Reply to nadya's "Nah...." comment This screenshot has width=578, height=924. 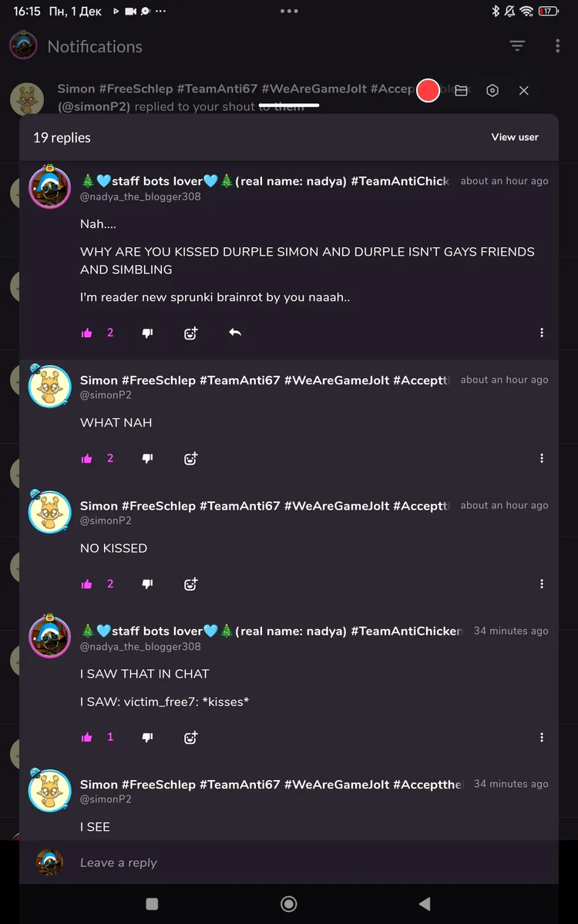(235, 333)
